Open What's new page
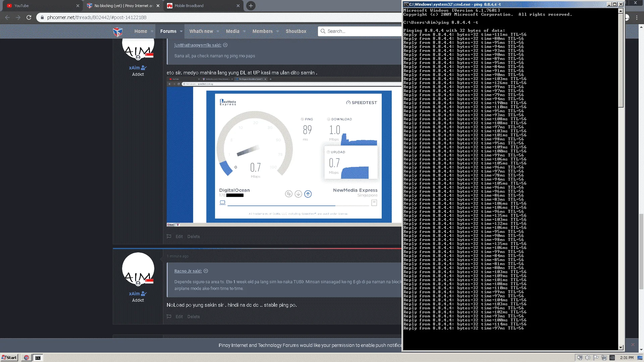Viewport: 644px width, 362px height. [201, 31]
